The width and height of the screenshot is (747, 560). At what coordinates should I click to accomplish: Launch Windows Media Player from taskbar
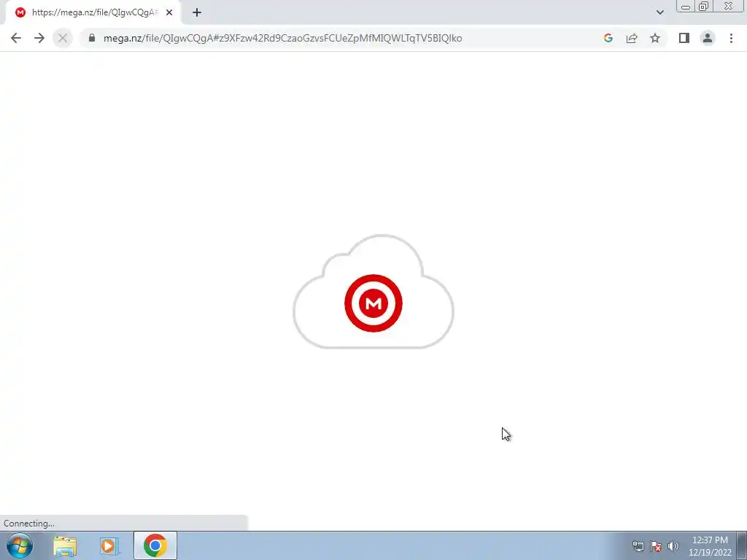pos(109,546)
